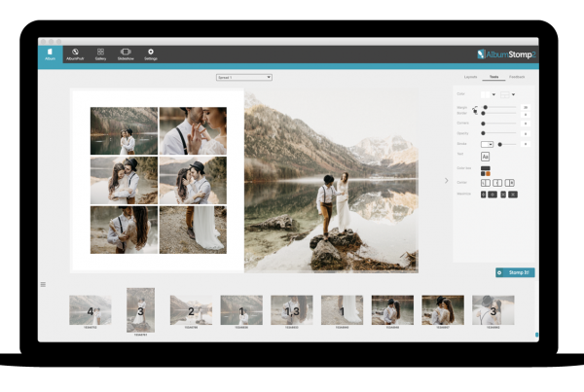Adjust the Border slider
Image resolution: width=584 pixels, height=392 pixels.
pos(498,113)
